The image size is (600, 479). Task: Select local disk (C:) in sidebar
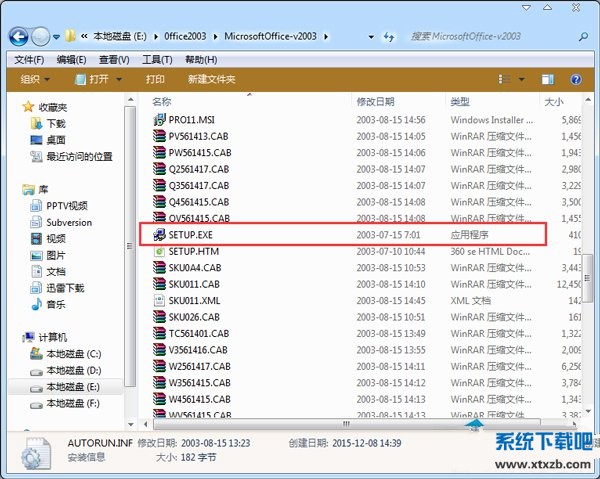(72, 354)
